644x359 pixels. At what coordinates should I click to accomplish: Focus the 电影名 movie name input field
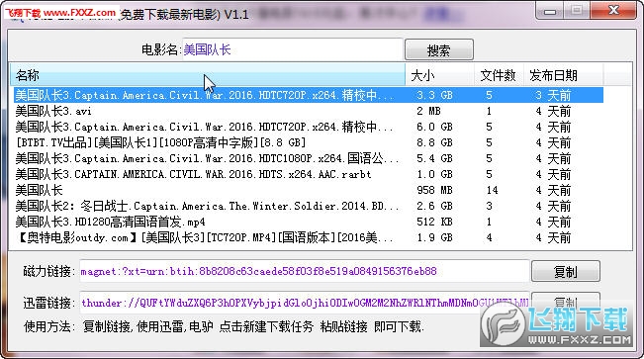[x=292, y=49]
